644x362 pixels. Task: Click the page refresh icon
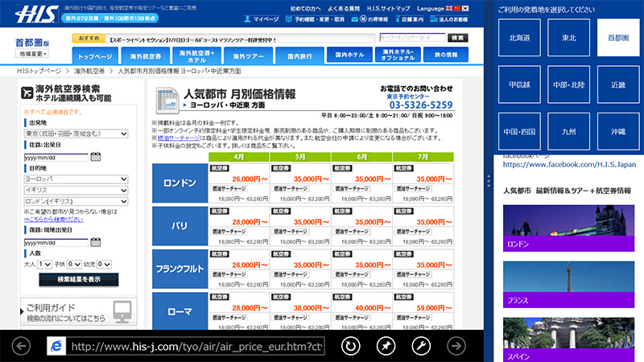351,346
